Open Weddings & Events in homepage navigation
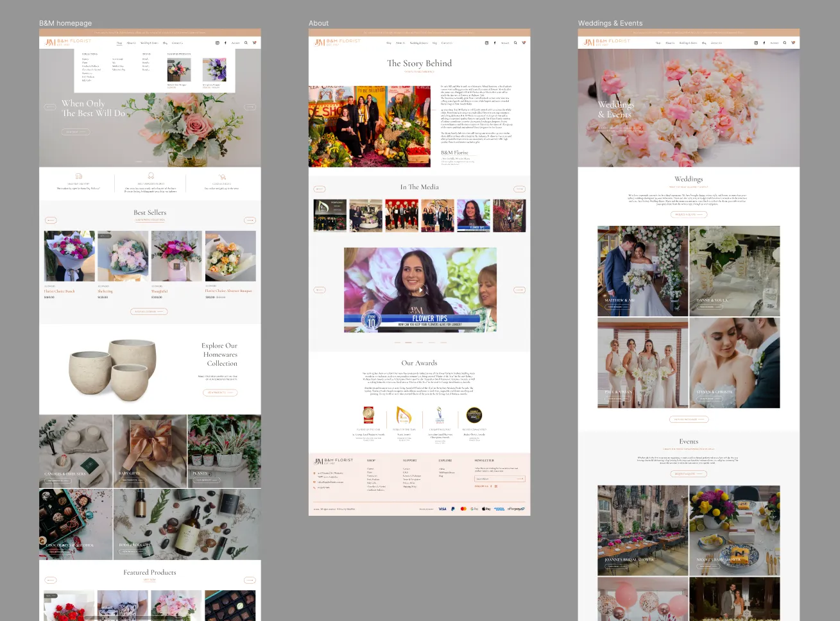Image resolution: width=840 pixels, height=621 pixels. [x=150, y=43]
